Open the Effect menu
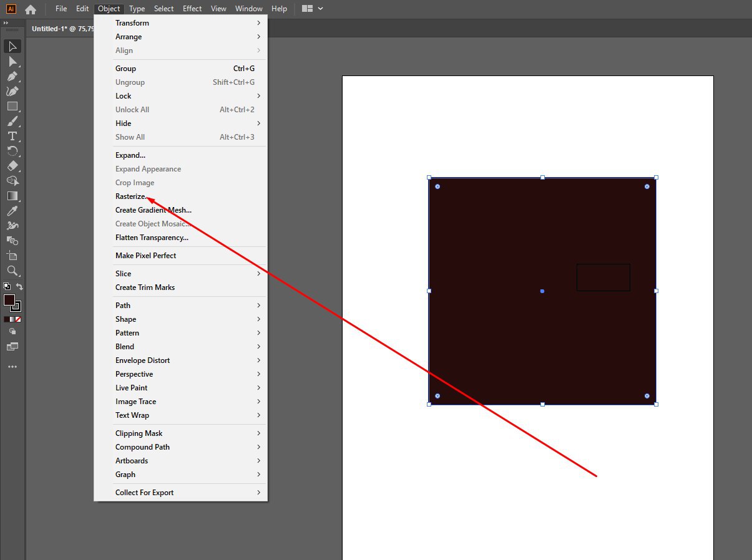The height and width of the screenshot is (560, 752). [192, 9]
